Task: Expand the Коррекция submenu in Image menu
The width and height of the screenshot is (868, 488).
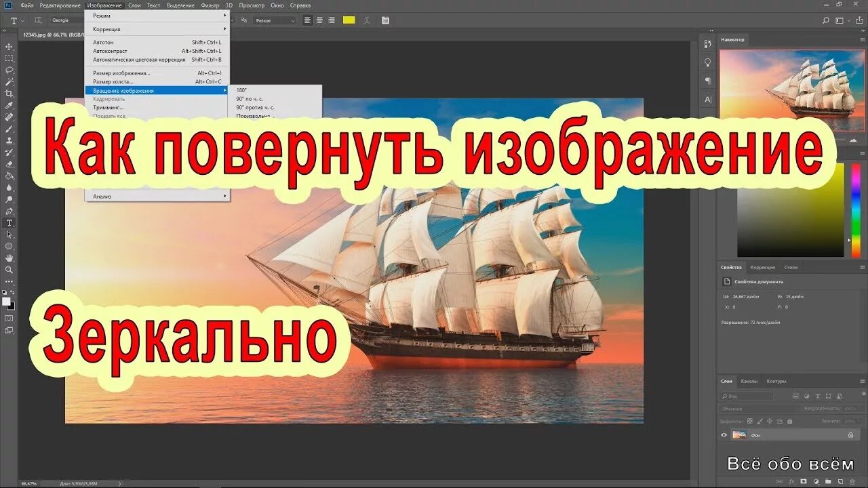Action: coord(157,29)
